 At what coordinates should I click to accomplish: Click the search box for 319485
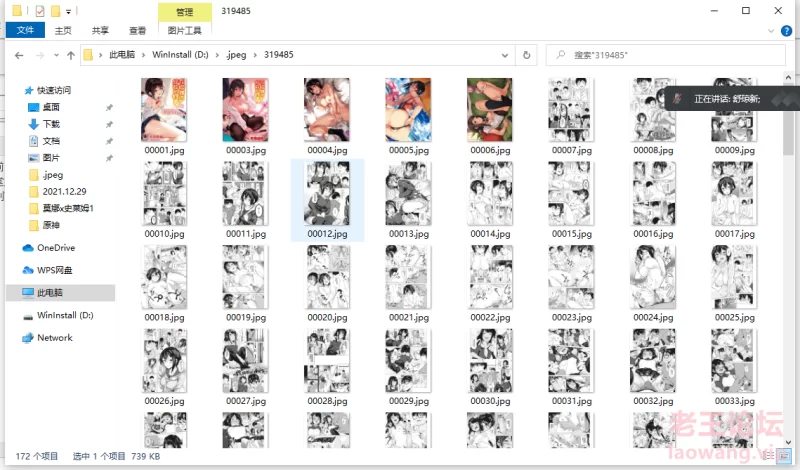665,55
